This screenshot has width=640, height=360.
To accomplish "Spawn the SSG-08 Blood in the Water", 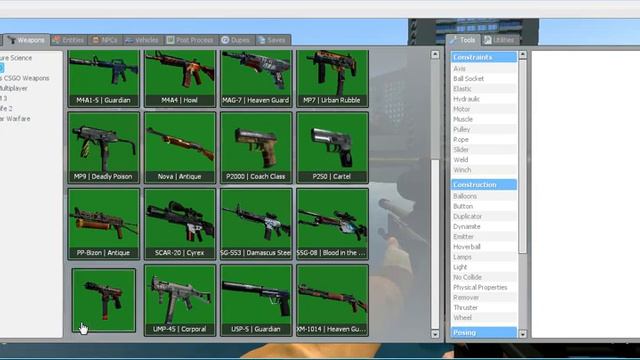I will pos(333,224).
